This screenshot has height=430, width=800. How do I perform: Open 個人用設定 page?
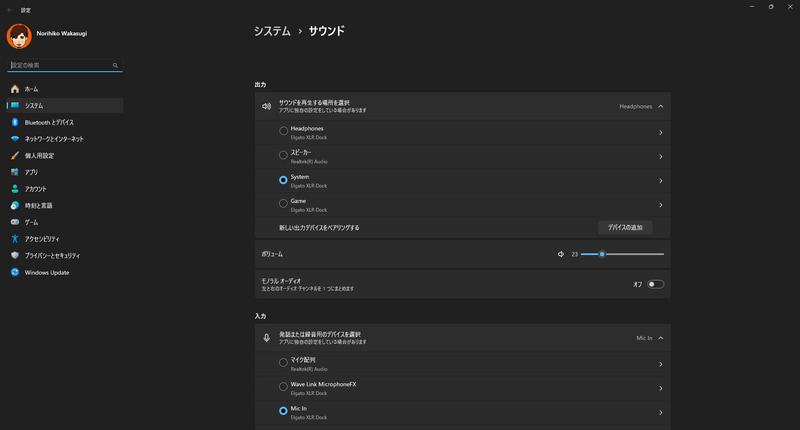point(65,156)
